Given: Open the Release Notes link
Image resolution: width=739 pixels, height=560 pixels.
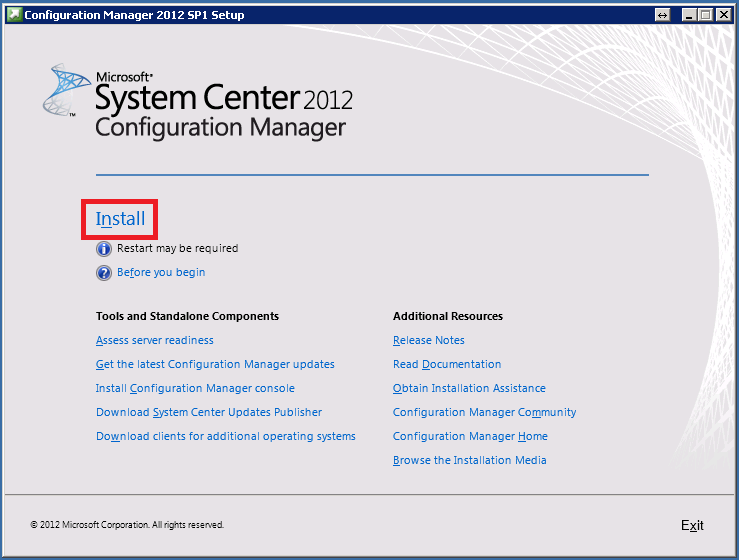Looking at the screenshot, I should [x=429, y=340].
